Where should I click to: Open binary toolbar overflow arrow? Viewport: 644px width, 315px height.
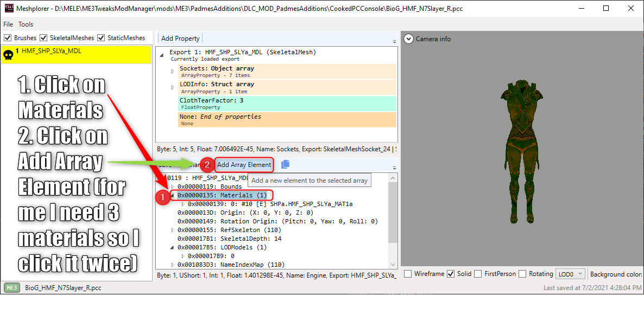394,168
